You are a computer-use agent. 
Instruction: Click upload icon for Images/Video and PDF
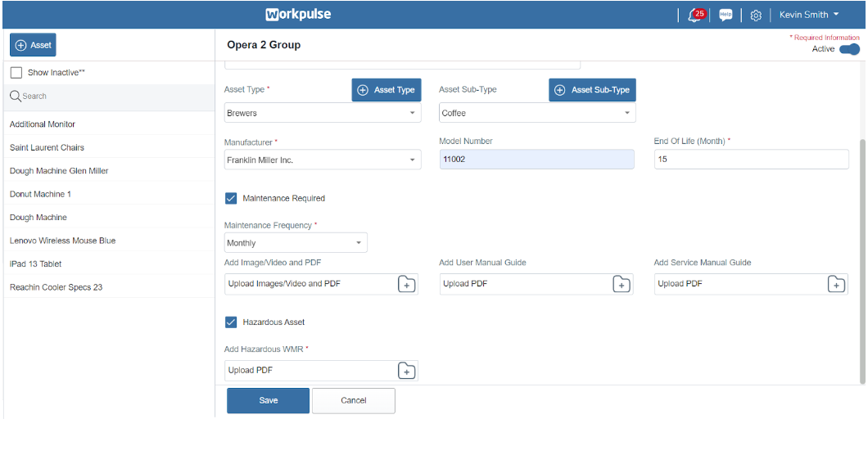[406, 284]
